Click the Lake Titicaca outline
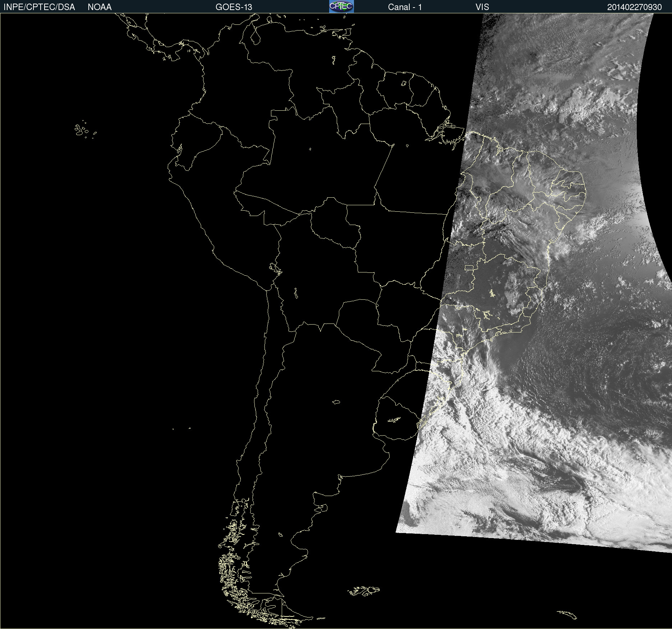The height and width of the screenshot is (629, 672). click(x=275, y=268)
